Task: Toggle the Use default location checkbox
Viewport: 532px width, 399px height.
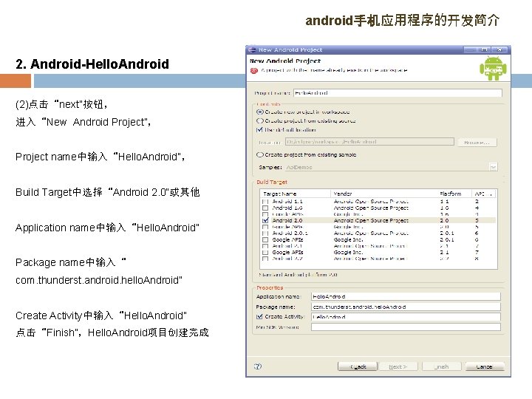Action: coord(259,129)
